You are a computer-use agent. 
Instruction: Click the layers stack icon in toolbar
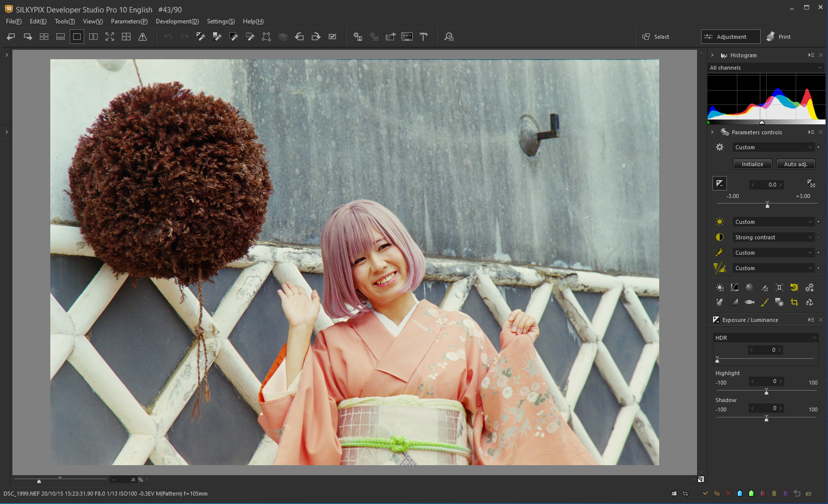click(283, 37)
